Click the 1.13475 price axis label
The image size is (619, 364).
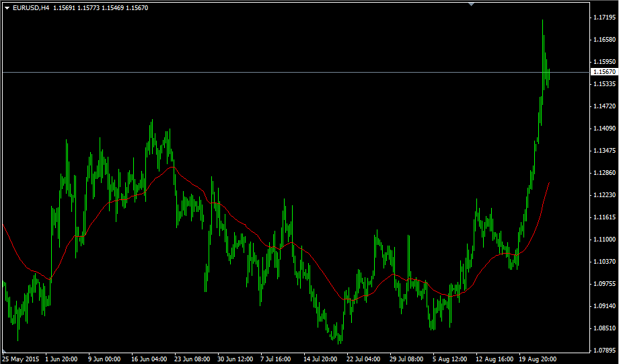(604, 151)
